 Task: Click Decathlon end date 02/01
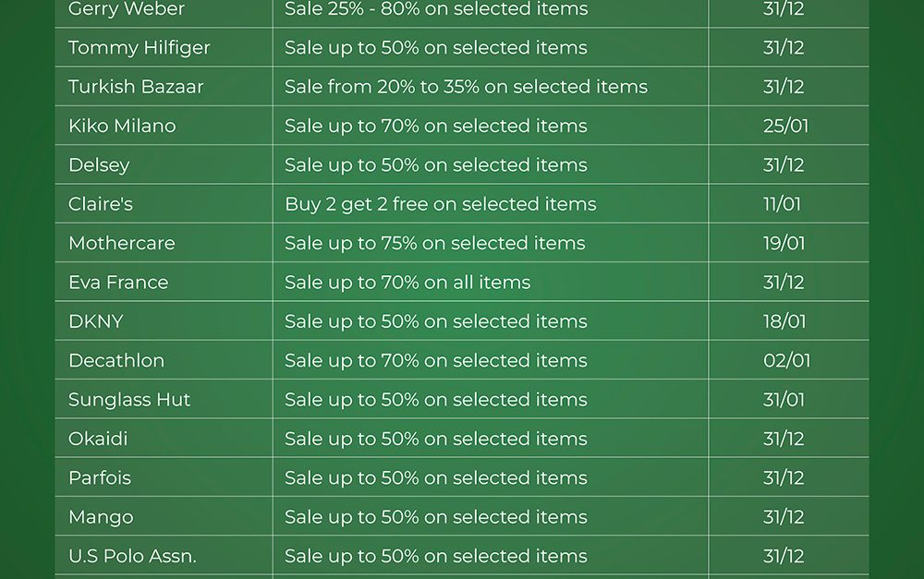point(786,361)
